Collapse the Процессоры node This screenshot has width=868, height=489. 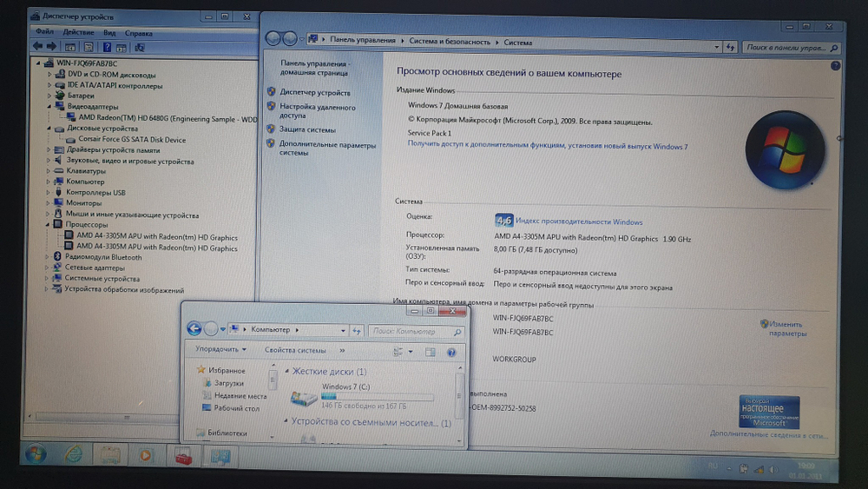point(48,224)
